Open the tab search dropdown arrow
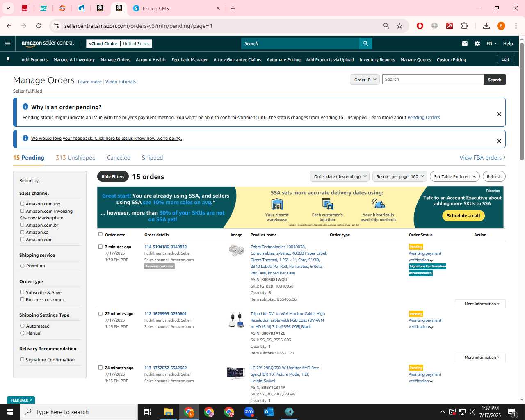525x420 pixels. 8,8
